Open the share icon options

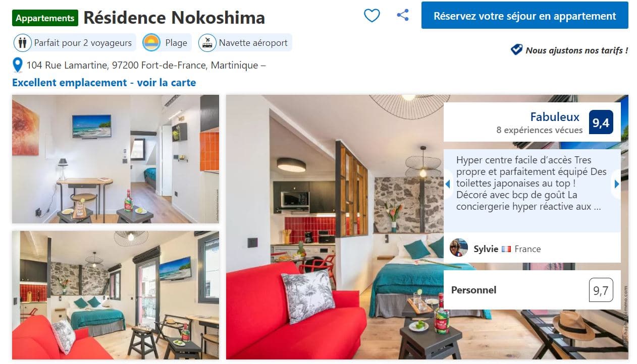tap(403, 15)
